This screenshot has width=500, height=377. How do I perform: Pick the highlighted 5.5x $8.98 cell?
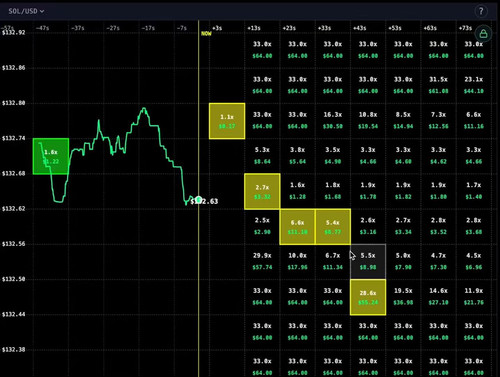tap(368, 262)
